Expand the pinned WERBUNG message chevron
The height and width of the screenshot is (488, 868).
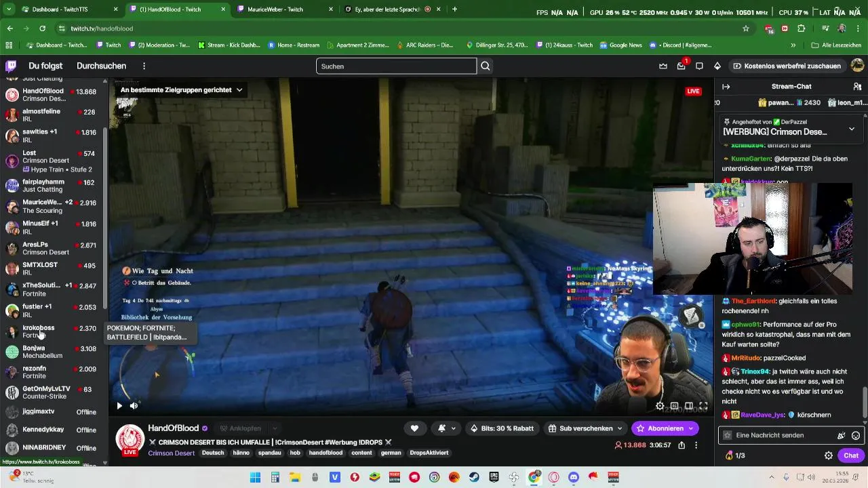point(852,129)
